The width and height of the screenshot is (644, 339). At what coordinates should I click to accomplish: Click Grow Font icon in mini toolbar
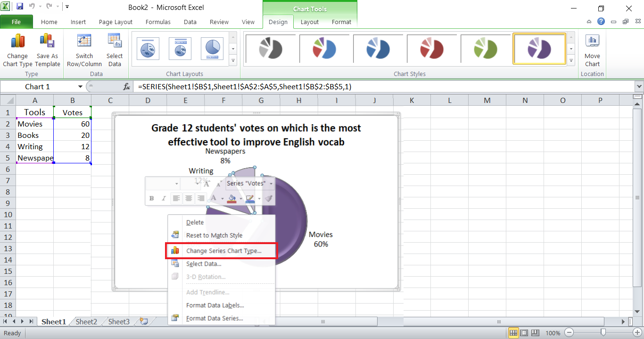pyautogui.click(x=206, y=184)
